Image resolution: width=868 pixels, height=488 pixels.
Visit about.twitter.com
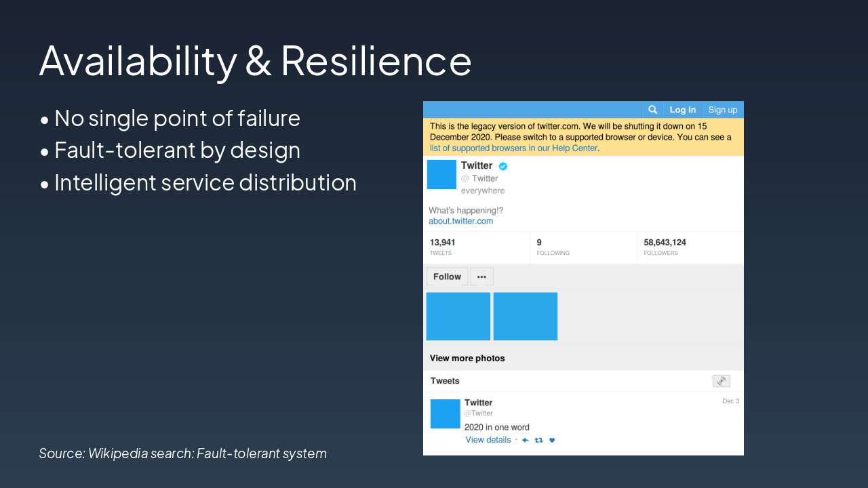(x=460, y=221)
